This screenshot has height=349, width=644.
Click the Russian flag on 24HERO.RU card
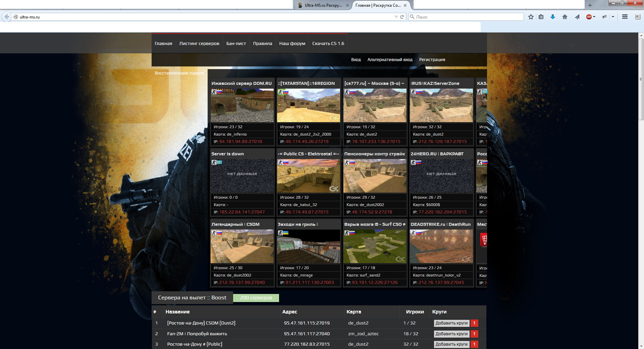(x=419, y=162)
